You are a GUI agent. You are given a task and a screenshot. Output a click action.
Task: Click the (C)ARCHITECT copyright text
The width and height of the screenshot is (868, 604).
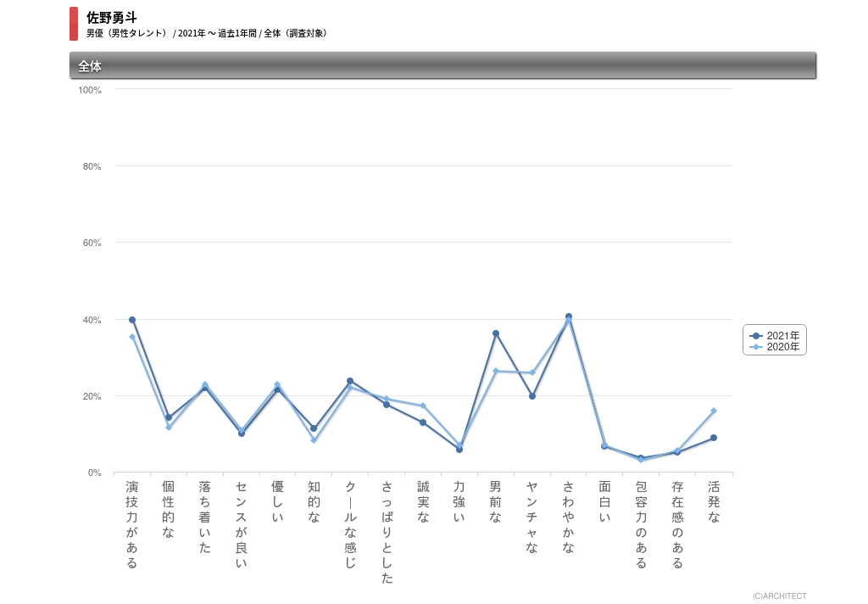click(779, 596)
